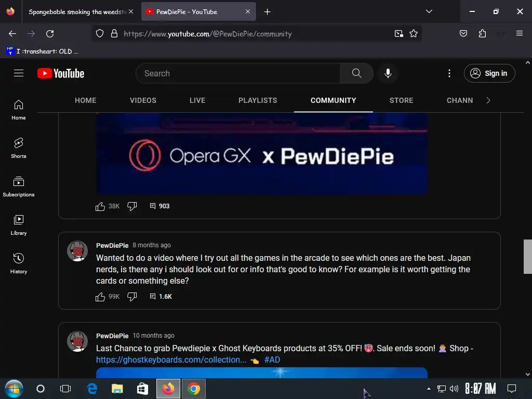Image resolution: width=532 pixels, height=399 pixels.
Task: Open the notification action center
Action: tap(511, 389)
